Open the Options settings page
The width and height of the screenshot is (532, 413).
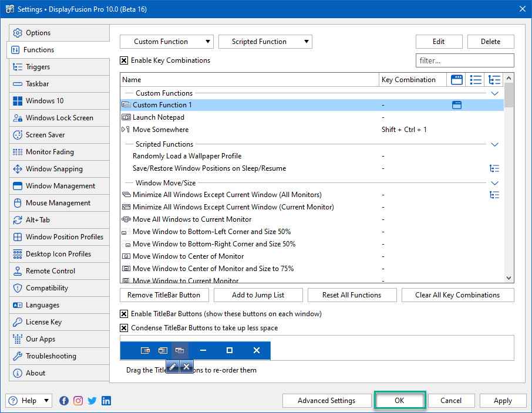59,33
